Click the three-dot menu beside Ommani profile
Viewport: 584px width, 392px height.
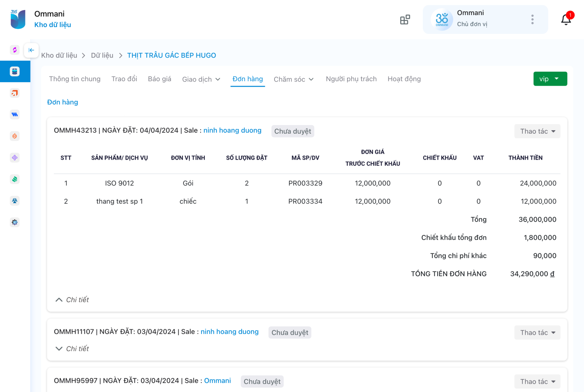point(532,20)
